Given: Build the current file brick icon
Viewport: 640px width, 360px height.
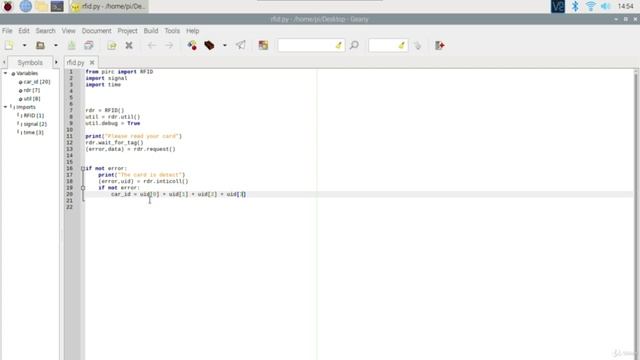Looking at the screenshot, I should tap(209, 45).
